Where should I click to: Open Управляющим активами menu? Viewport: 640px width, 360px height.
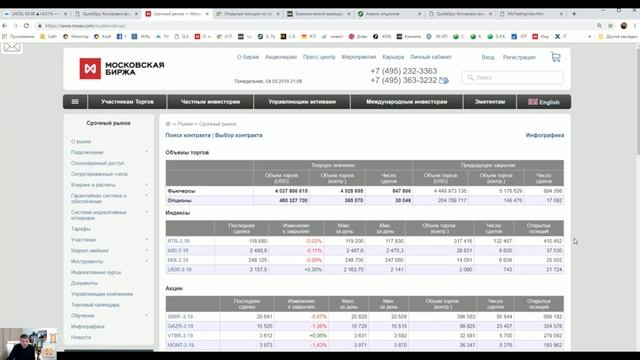pos(302,102)
